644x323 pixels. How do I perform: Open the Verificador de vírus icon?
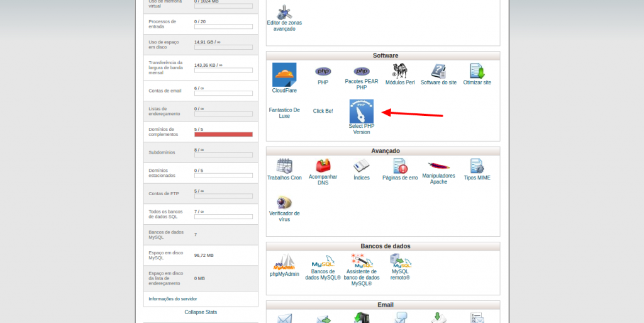pyautogui.click(x=284, y=203)
